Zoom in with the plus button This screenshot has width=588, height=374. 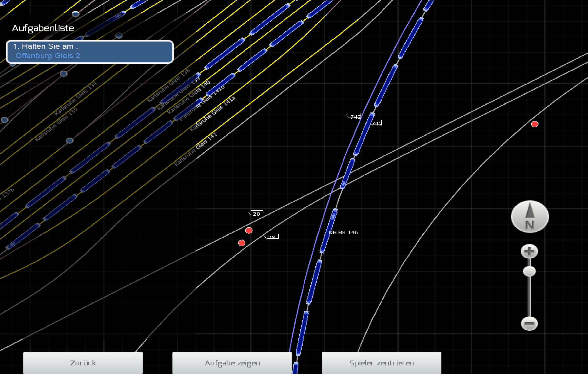click(529, 251)
